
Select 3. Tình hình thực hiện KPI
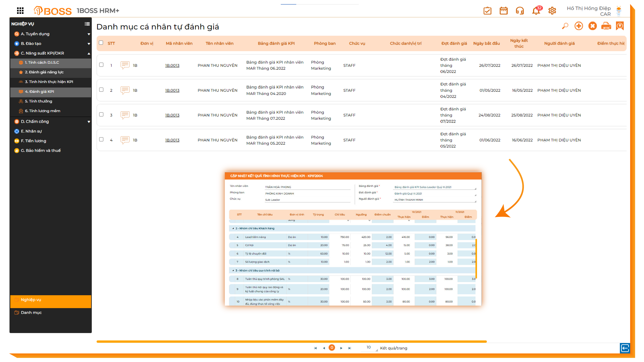pos(49,82)
